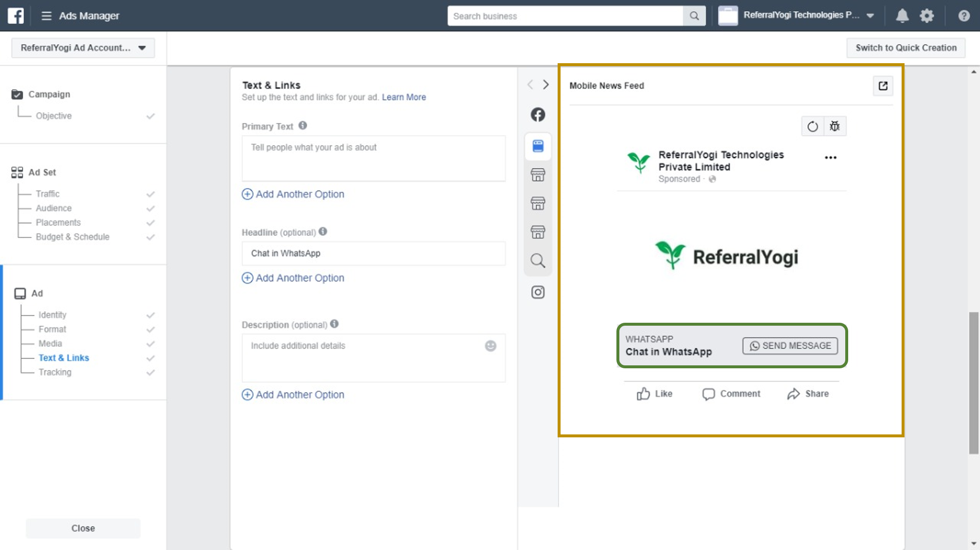This screenshot has width=980, height=550.
Task: Open preview in new window icon
Action: [x=883, y=86]
